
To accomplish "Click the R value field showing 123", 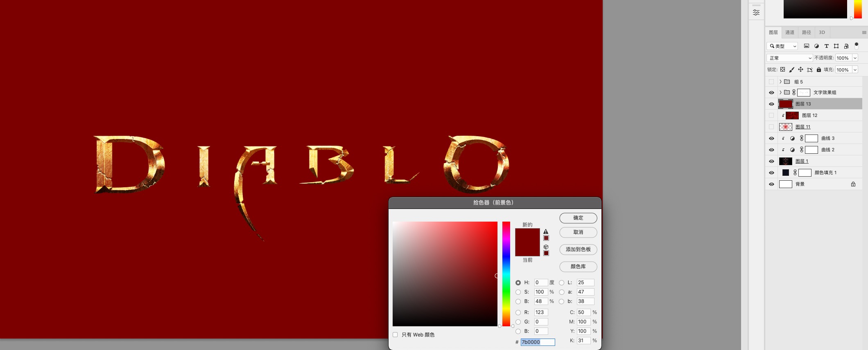I will pos(541,312).
